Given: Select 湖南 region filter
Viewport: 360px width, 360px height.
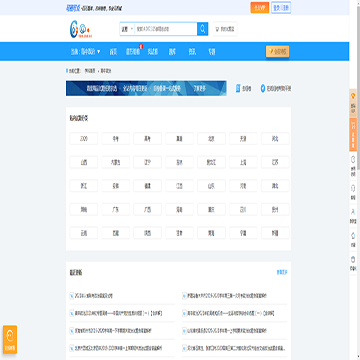Looking at the screenshot, I should [x=84, y=209].
